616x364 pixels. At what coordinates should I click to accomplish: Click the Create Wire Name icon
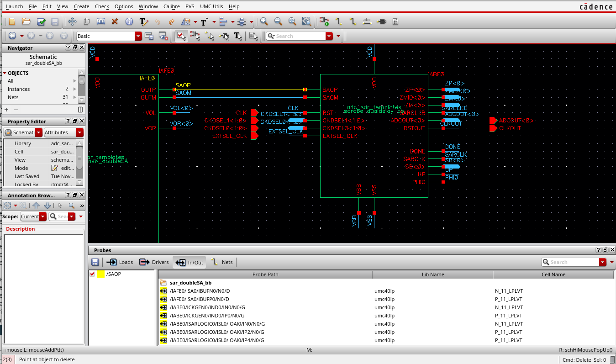[x=367, y=21]
